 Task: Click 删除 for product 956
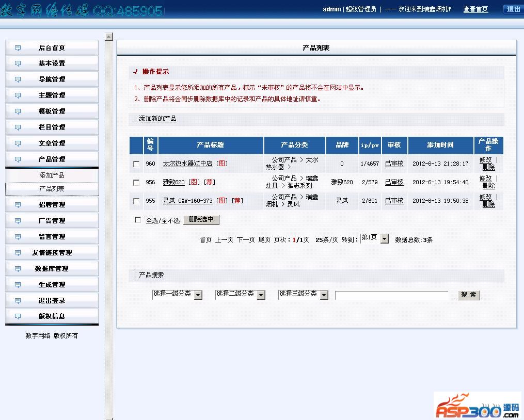(488, 186)
